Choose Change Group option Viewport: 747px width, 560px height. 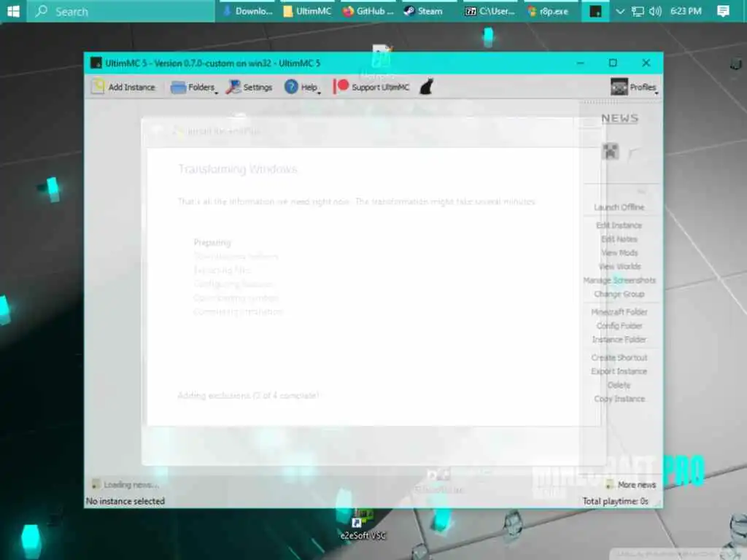coord(619,295)
